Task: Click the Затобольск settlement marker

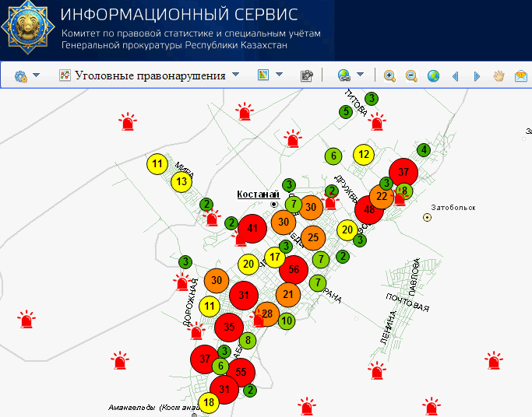Action: [427, 218]
